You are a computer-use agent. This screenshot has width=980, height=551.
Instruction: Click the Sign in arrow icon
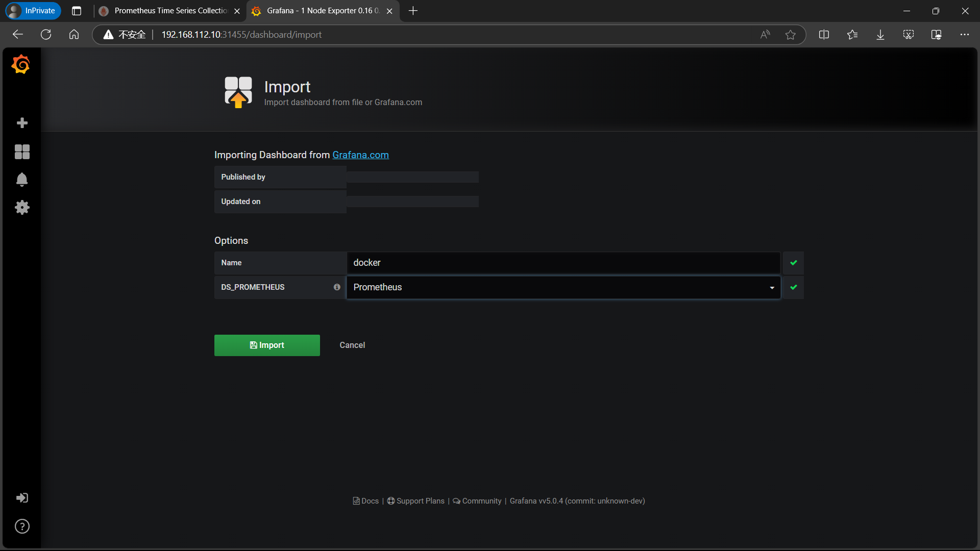pyautogui.click(x=22, y=498)
